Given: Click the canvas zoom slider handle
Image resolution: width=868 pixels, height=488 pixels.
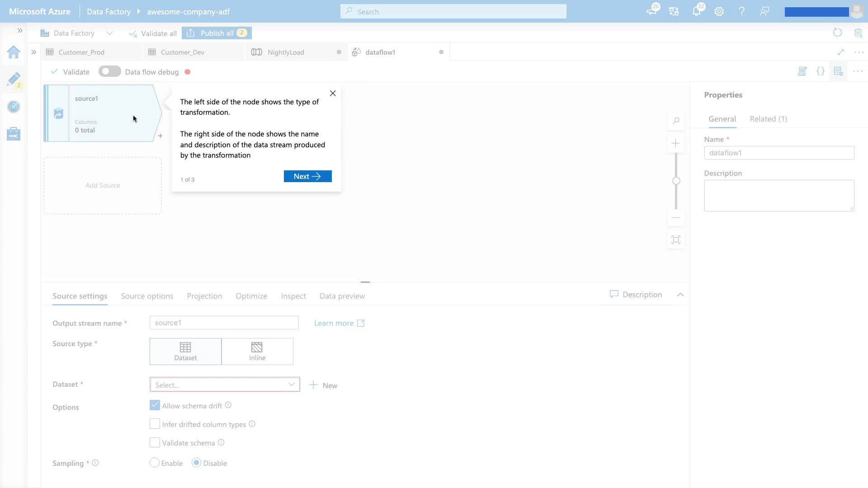Looking at the screenshot, I should [x=676, y=181].
